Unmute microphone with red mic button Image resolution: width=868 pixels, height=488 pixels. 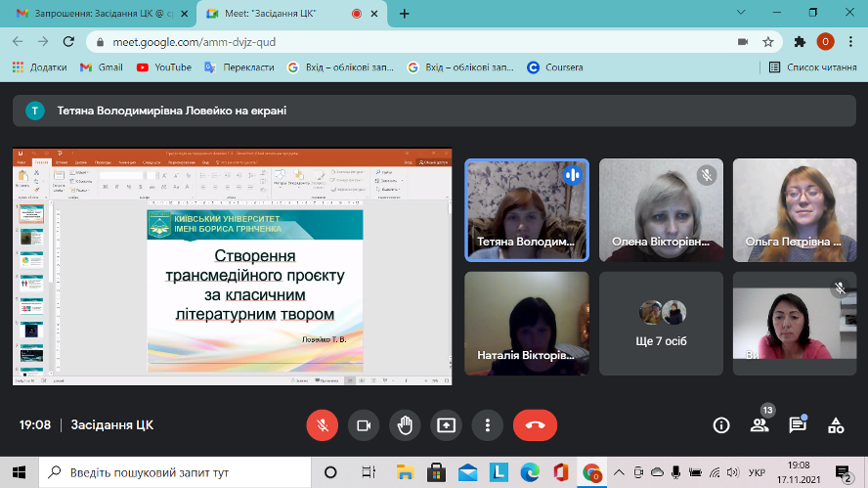click(x=323, y=425)
